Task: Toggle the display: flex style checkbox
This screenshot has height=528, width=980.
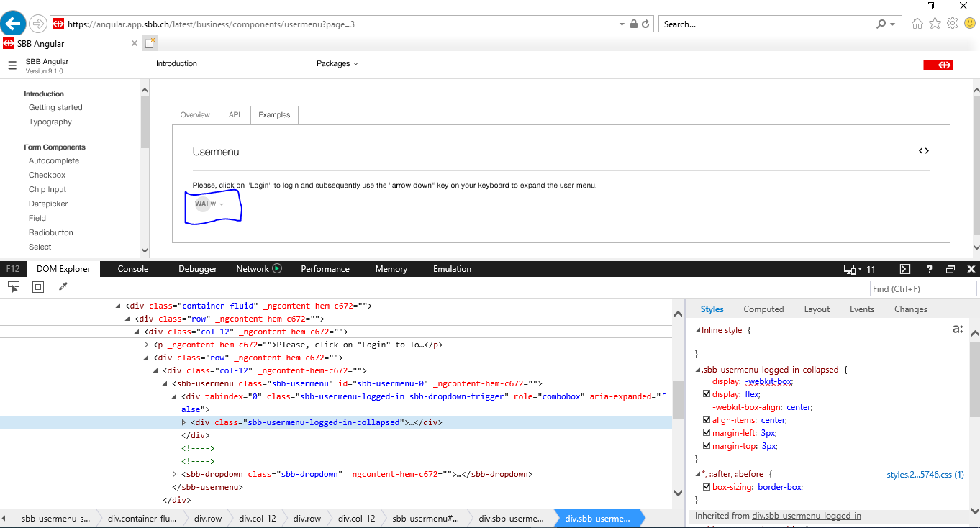Action: (x=707, y=393)
